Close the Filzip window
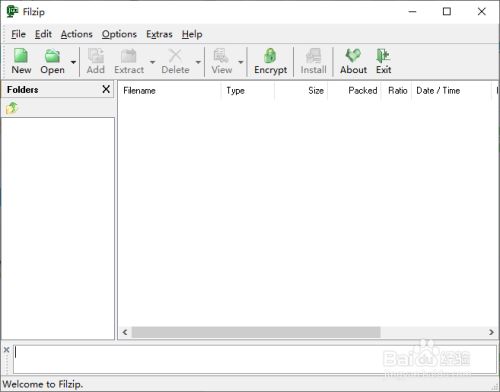This screenshot has width=500, height=392. click(481, 12)
